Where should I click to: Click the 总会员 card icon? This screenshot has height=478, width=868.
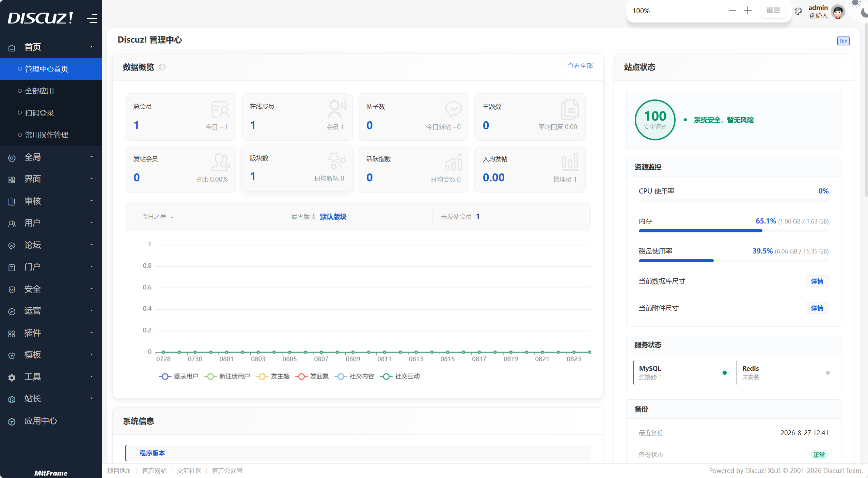220,110
